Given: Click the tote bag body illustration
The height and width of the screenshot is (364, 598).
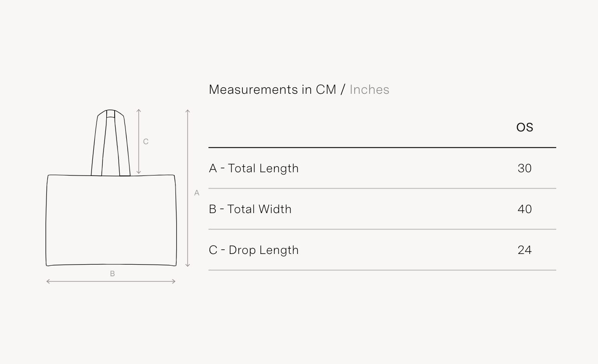Looking at the screenshot, I should [x=111, y=221].
